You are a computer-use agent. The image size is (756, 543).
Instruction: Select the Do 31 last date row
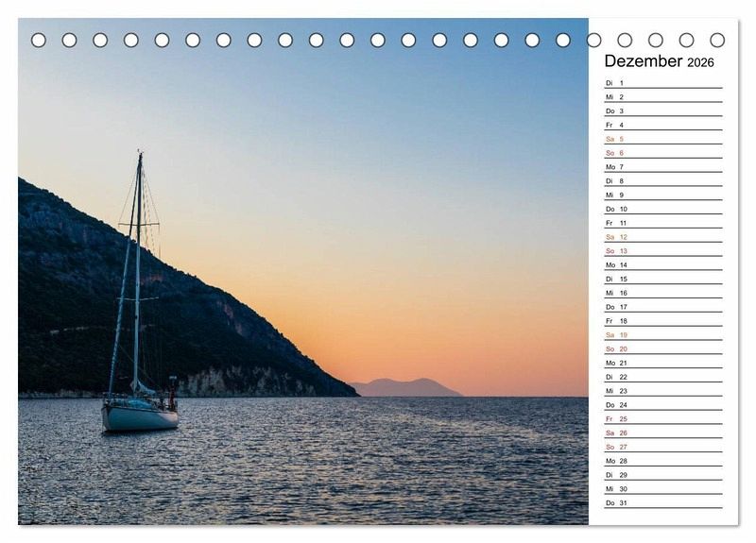[x=662, y=502]
